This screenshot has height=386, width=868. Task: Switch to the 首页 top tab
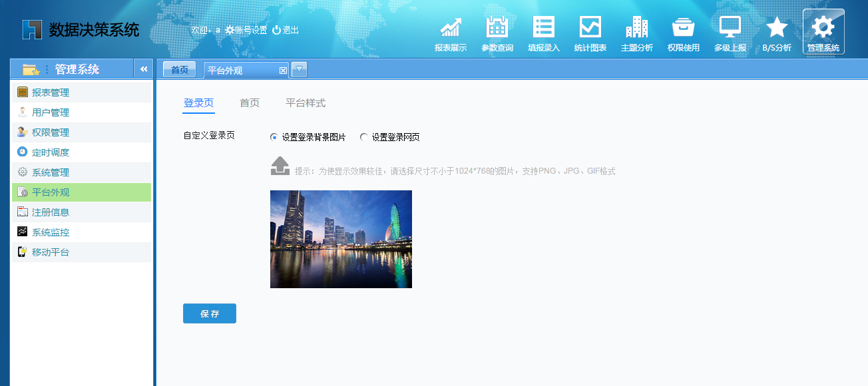coord(180,70)
